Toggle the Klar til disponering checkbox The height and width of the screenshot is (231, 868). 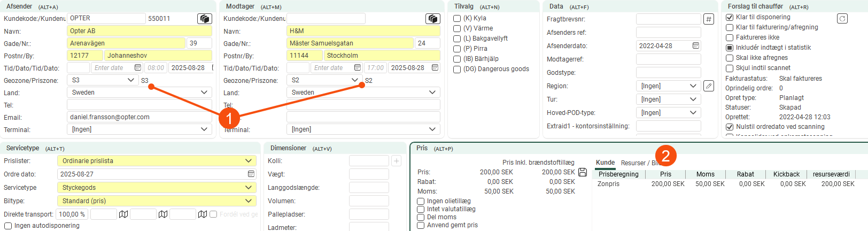730,17
